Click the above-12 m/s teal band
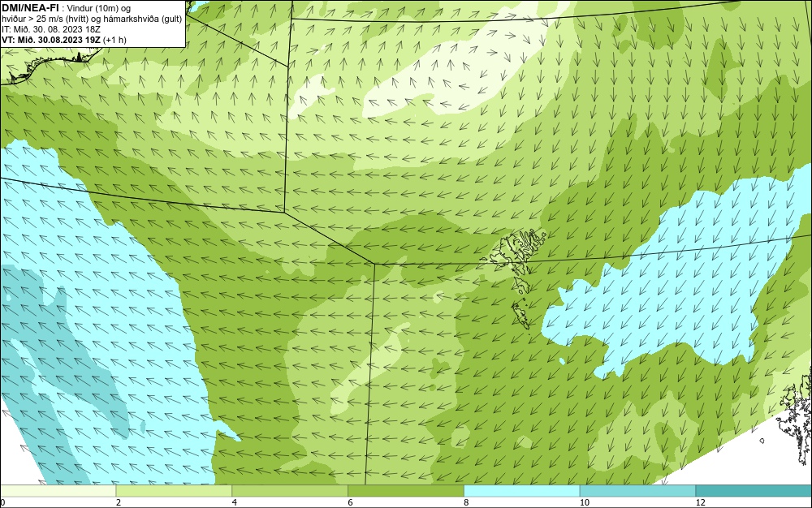 [x=754, y=491]
